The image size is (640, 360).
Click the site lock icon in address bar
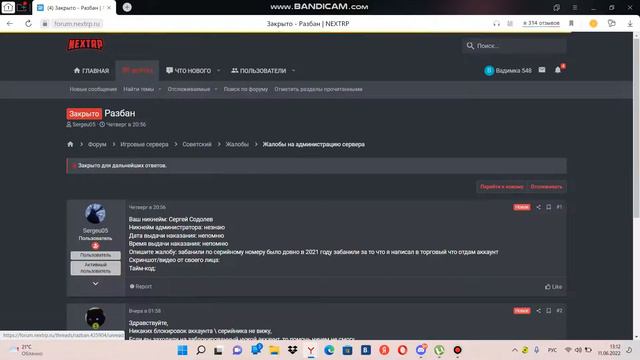(45, 24)
